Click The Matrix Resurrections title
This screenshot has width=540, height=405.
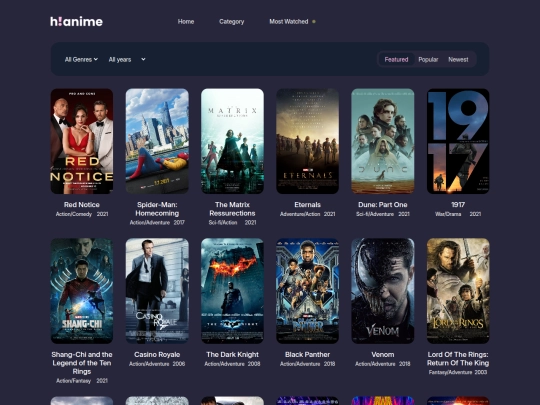[x=232, y=209]
